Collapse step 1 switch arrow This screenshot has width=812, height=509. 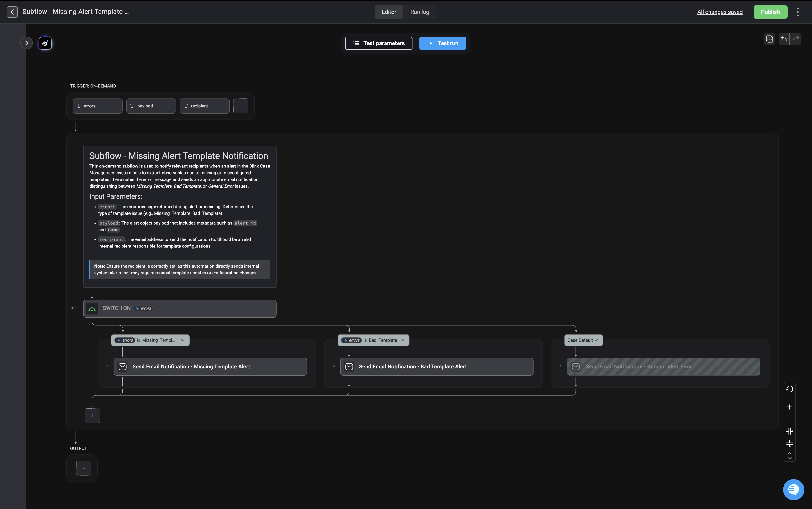click(72, 308)
